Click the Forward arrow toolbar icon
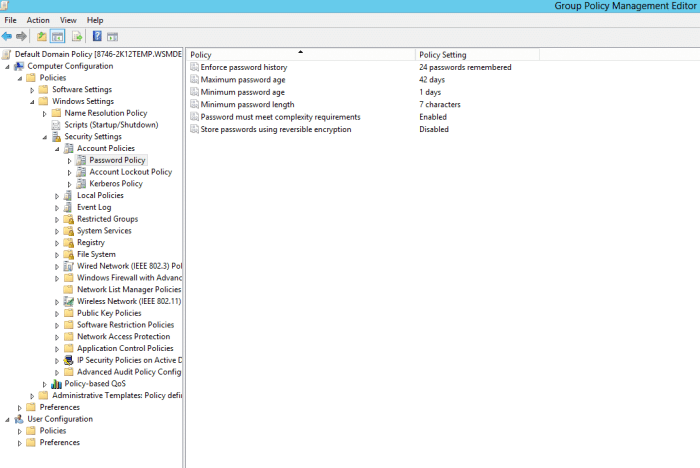 (21, 37)
